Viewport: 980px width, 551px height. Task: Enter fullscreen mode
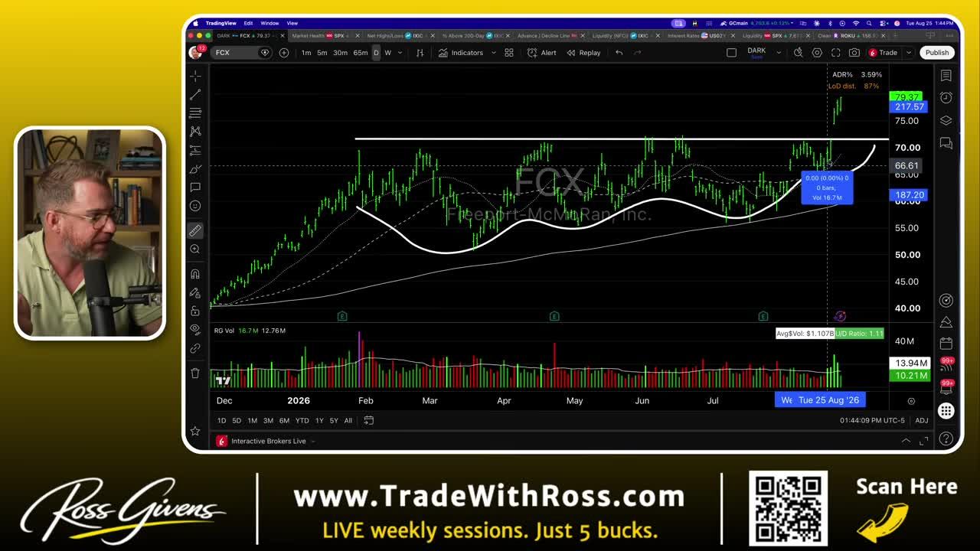coord(835,53)
